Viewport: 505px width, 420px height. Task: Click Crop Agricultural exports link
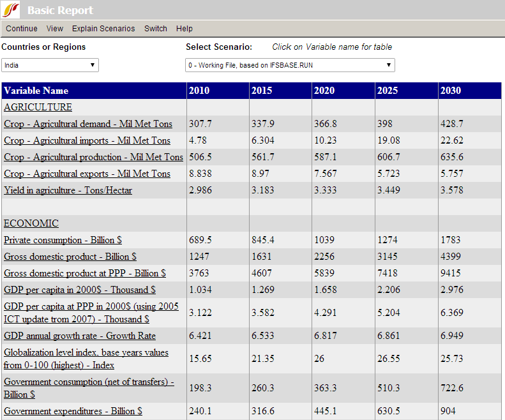(87, 174)
